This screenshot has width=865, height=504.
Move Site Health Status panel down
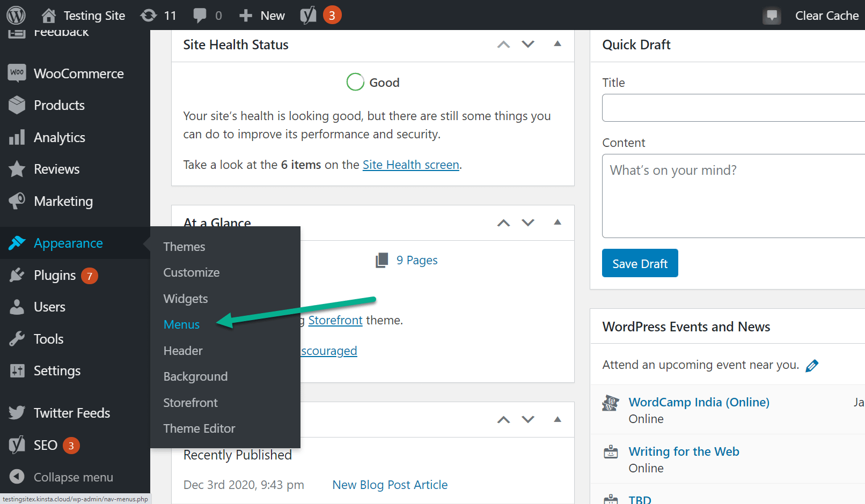tap(528, 45)
